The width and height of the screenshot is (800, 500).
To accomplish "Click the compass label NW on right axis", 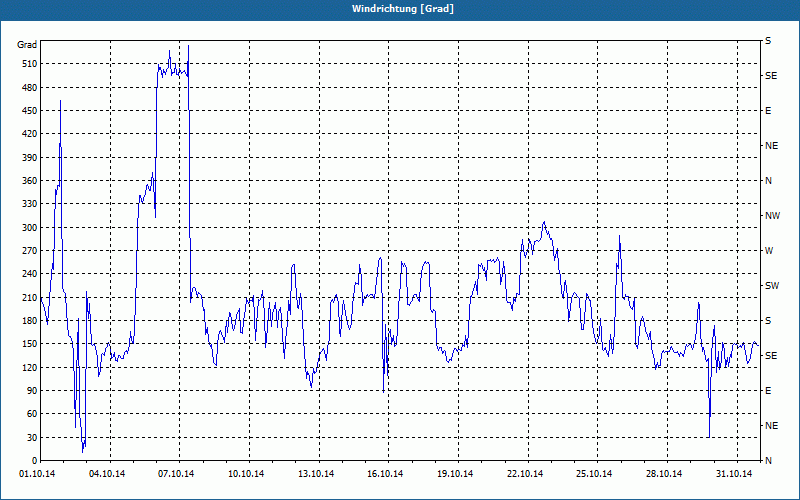I will (x=772, y=216).
